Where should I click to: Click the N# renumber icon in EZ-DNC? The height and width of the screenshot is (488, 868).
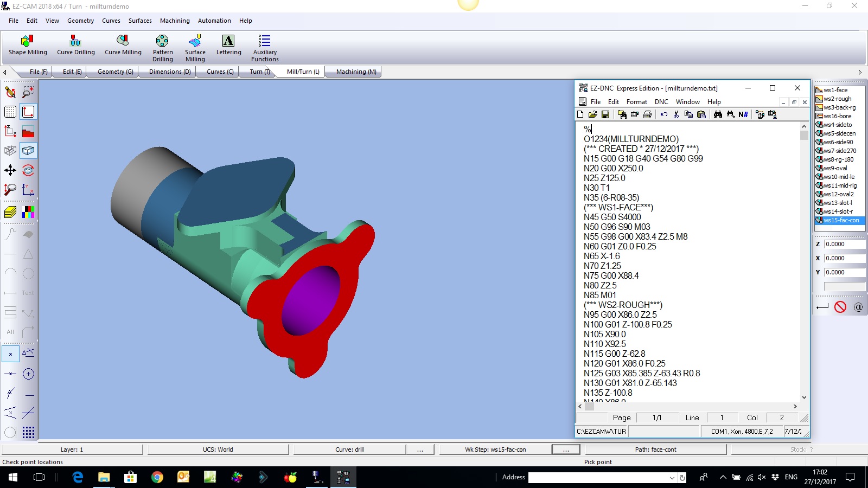tap(743, 114)
